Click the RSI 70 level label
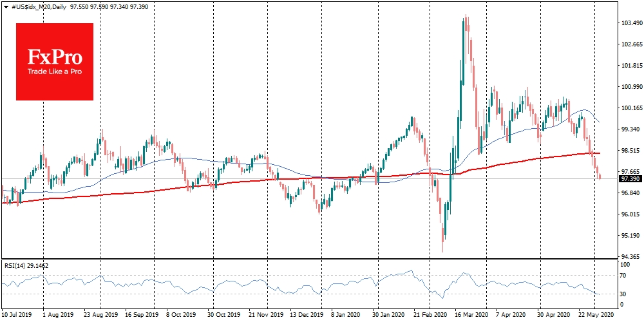This screenshot has height=322, width=644. (x=623, y=276)
